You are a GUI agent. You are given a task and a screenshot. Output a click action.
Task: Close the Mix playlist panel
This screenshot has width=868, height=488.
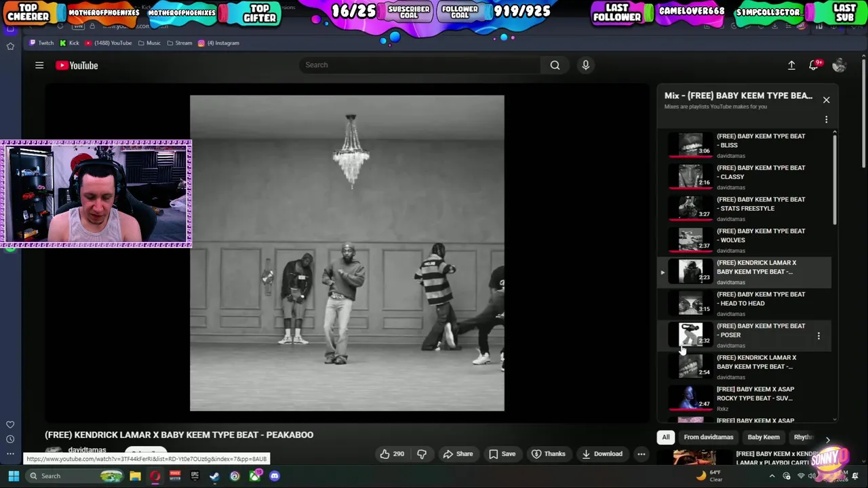(826, 100)
